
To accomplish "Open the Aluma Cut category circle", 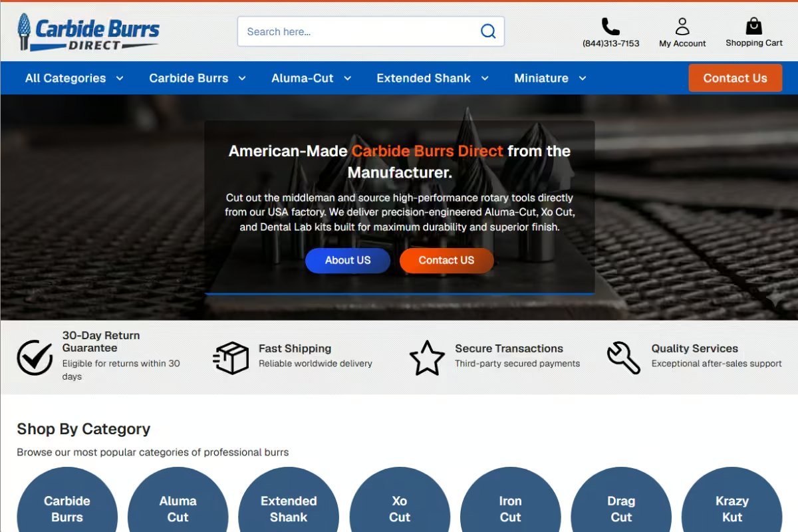I will pyautogui.click(x=178, y=500).
